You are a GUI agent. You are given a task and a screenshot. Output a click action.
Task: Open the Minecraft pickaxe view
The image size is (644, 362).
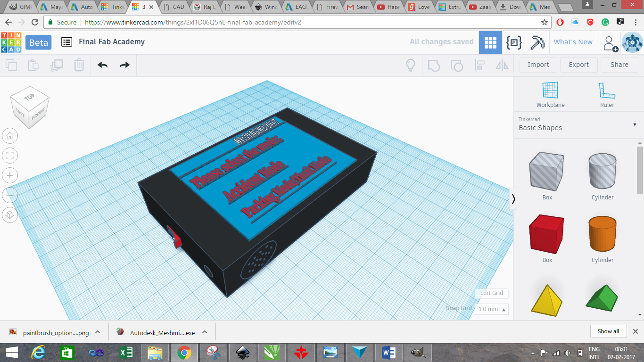(537, 42)
